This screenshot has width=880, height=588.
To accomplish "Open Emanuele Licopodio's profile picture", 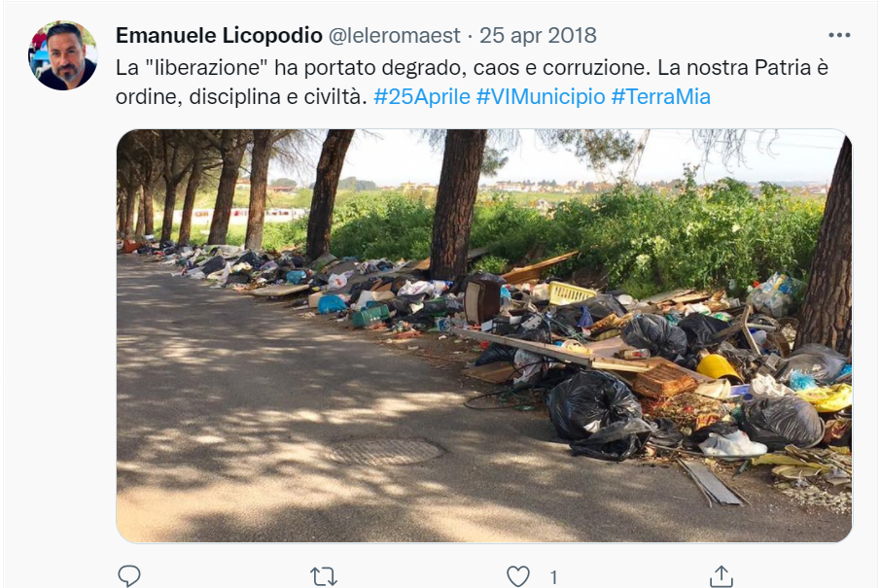I will pyautogui.click(x=63, y=55).
